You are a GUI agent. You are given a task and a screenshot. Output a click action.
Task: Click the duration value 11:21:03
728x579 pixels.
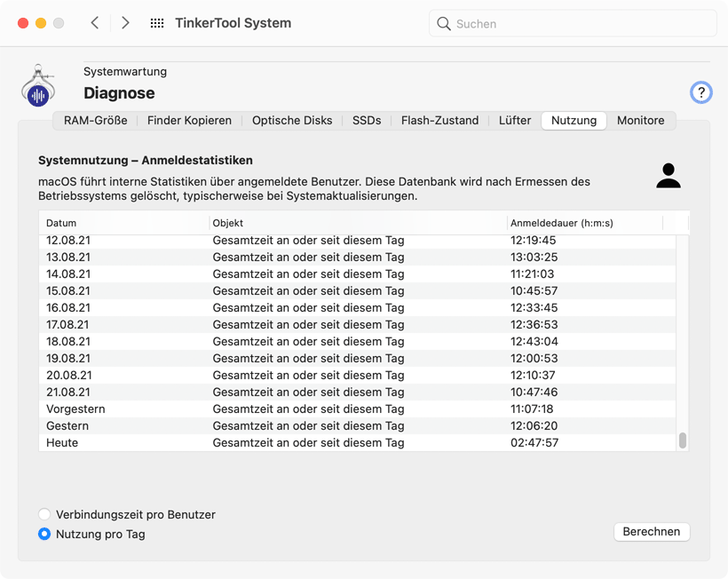(x=532, y=274)
